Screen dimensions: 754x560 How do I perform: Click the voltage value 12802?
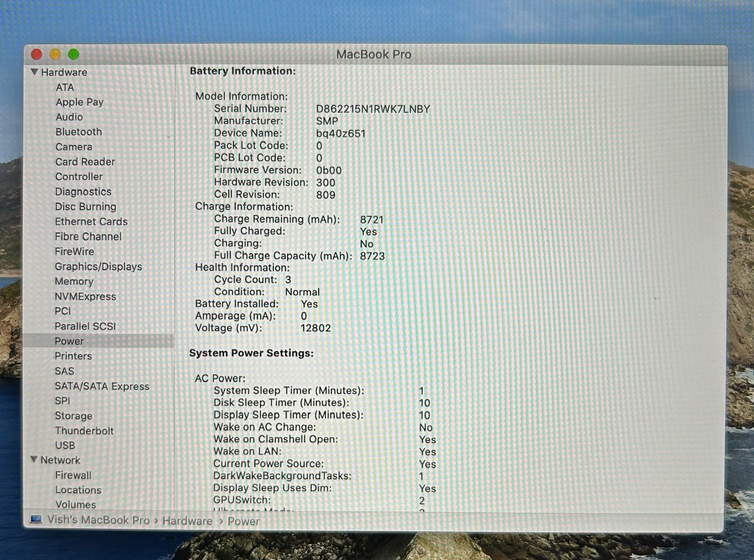point(316,328)
